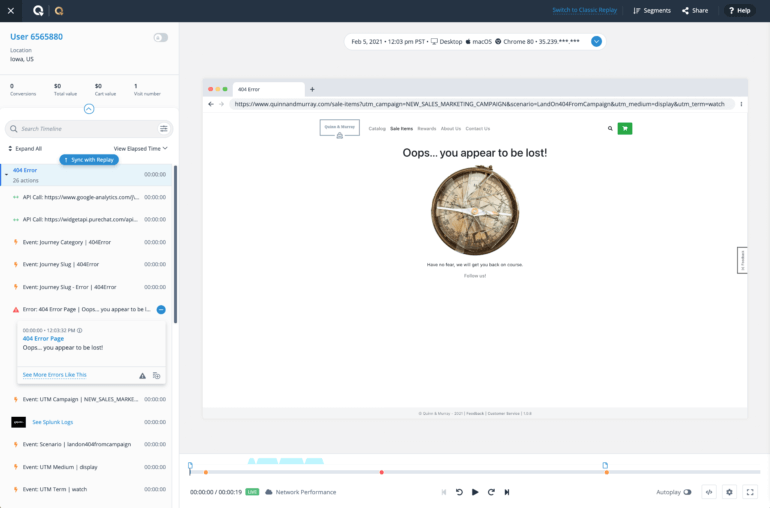
Task: Click Network Performance cloud indicator
Action: coord(301,492)
